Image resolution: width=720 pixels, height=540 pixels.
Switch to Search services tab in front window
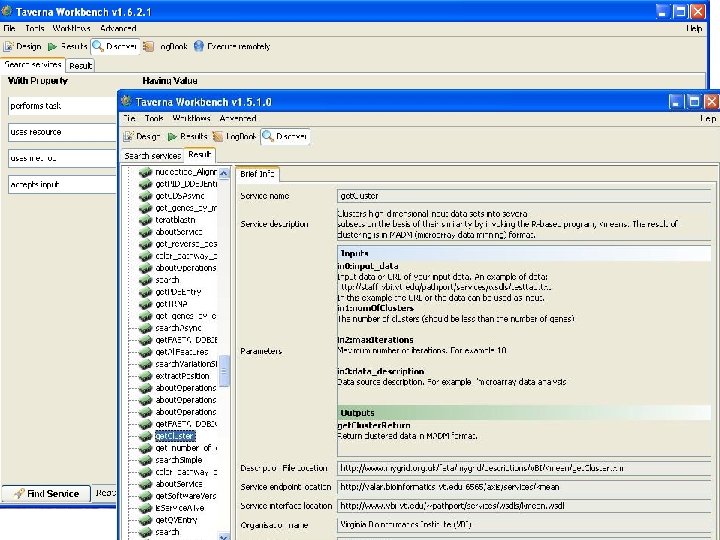[x=152, y=155]
